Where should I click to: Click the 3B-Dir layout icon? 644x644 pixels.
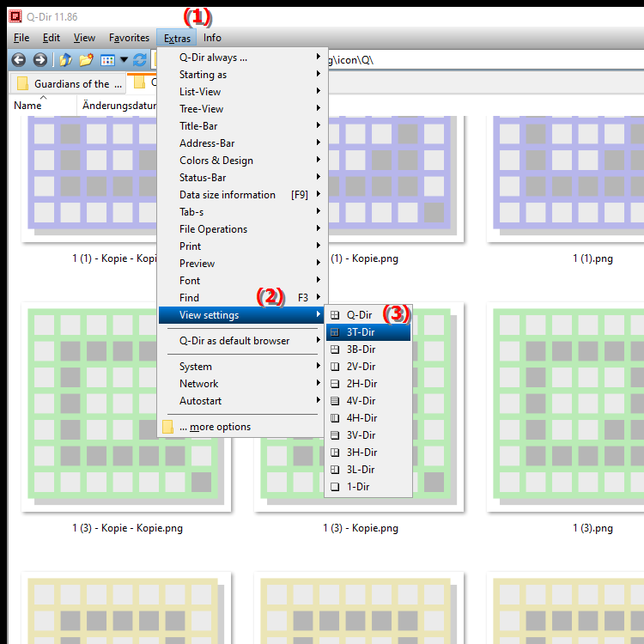tap(335, 349)
